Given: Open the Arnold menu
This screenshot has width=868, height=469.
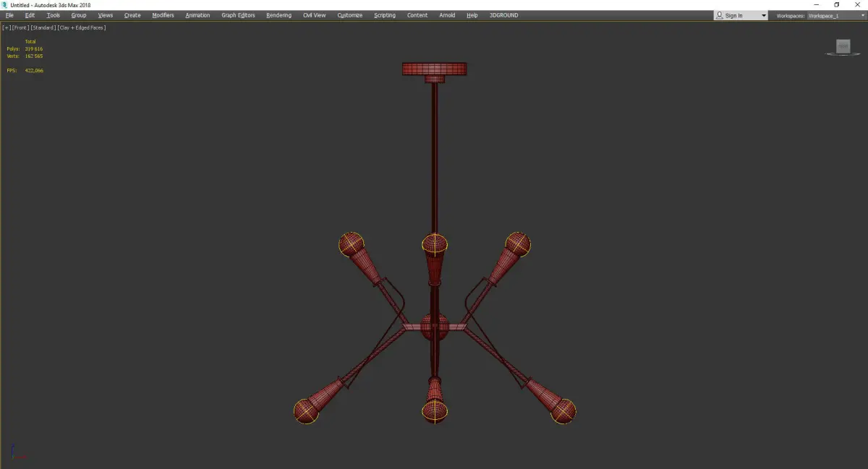Looking at the screenshot, I should coord(447,15).
